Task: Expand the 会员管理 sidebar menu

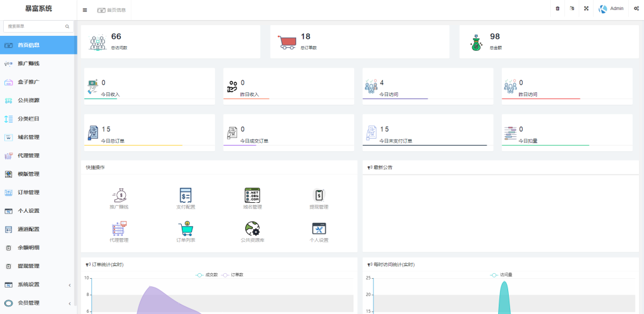Action: coord(38,303)
